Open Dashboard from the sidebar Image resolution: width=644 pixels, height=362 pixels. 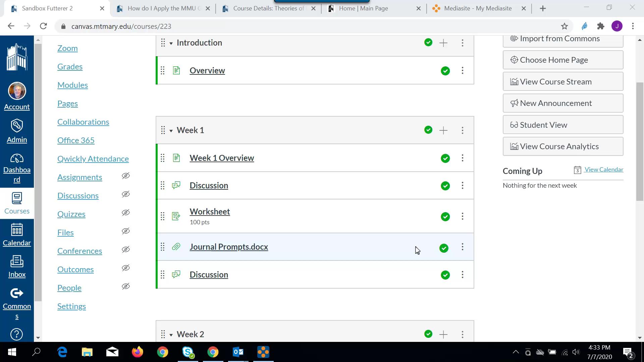tap(17, 159)
